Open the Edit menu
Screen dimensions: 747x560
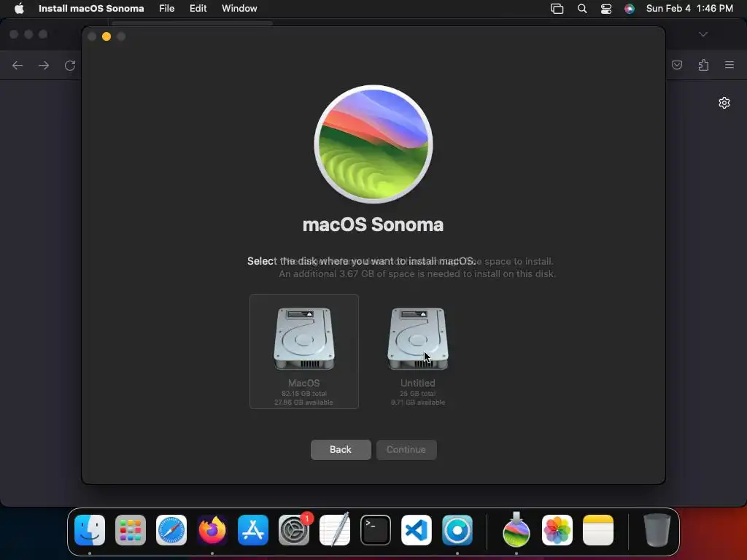(x=198, y=9)
